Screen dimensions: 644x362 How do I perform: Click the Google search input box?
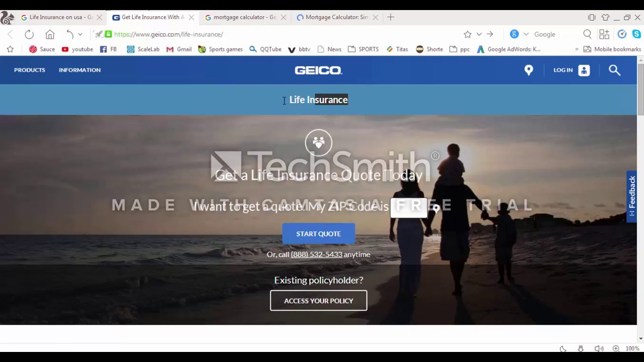point(556,34)
